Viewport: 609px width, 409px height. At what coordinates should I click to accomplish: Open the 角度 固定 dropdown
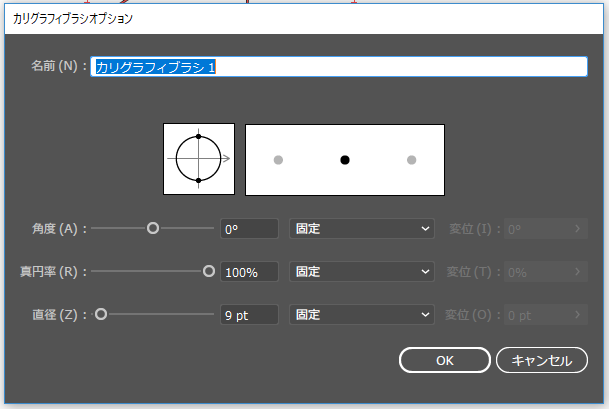[362, 229]
